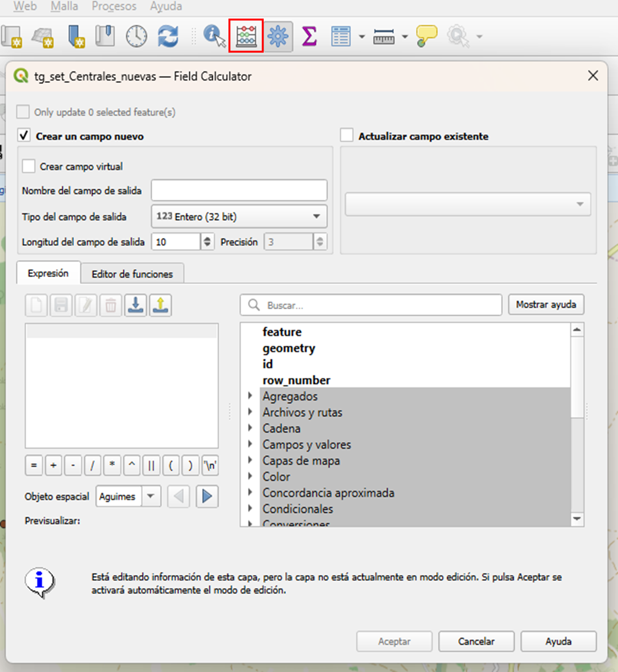Select the Measure line ruler tool
The width and height of the screenshot is (618, 672).
coord(383,36)
